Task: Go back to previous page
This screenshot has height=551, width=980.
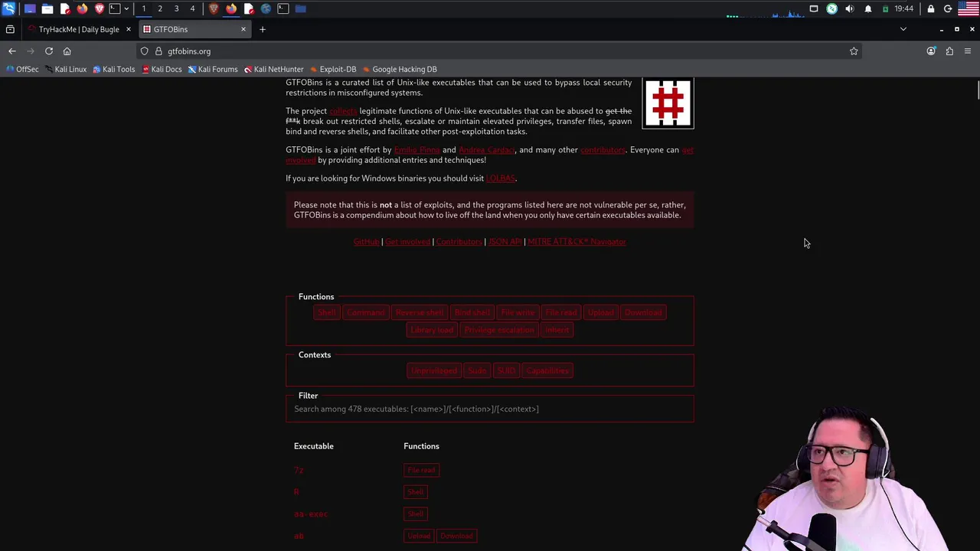Action: (x=12, y=51)
